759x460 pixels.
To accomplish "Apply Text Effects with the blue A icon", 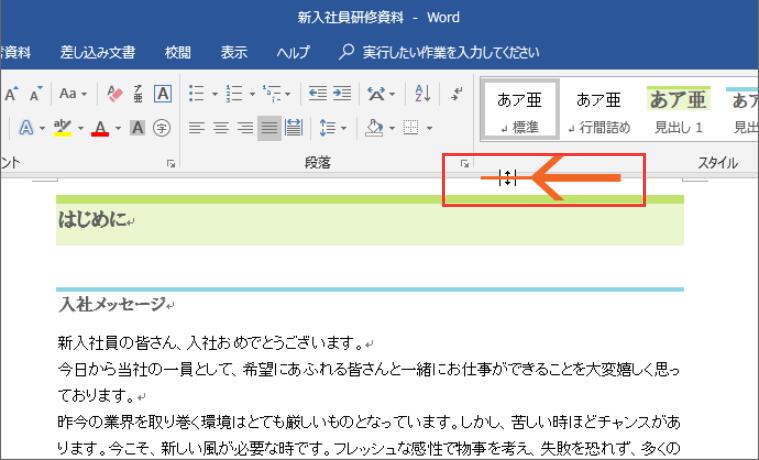I will click(26, 128).
